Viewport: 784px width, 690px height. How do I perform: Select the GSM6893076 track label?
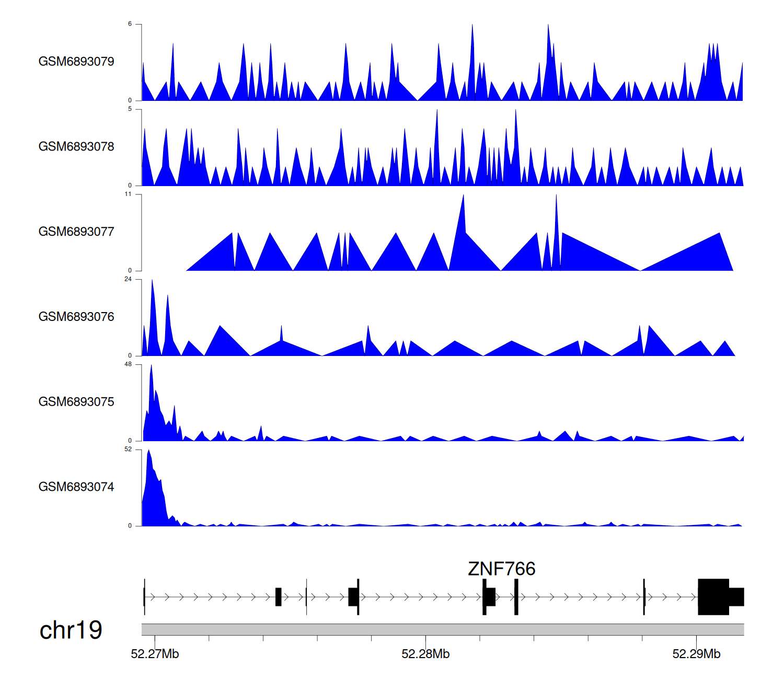click(x=76, y=317)
